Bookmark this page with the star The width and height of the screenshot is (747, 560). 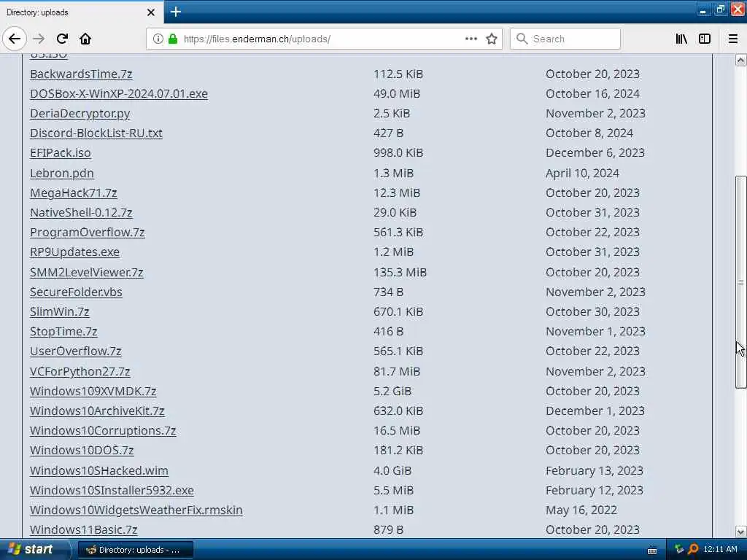pyautogui.click(x=492, y=39)
